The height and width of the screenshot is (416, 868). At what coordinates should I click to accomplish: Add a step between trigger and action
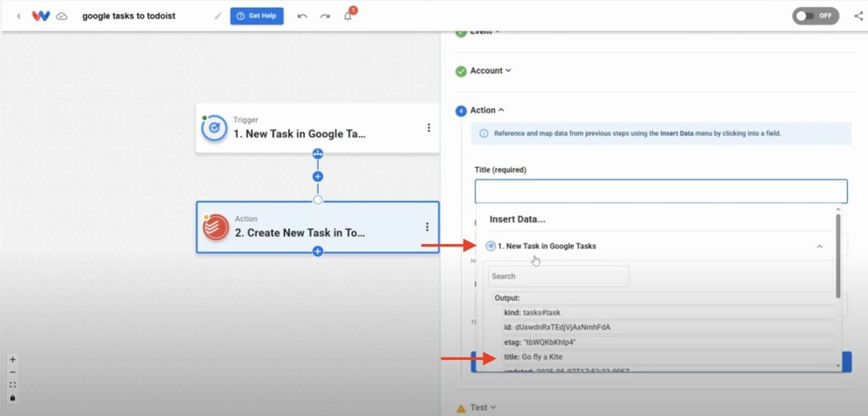click(x=318, y=177)
